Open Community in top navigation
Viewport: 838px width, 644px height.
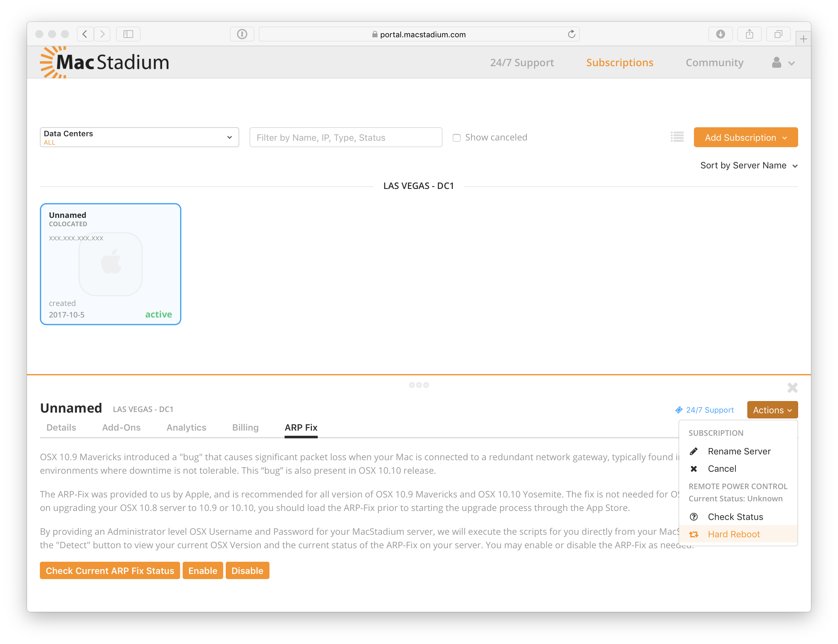pyautogui.click(x=714, y=62)
